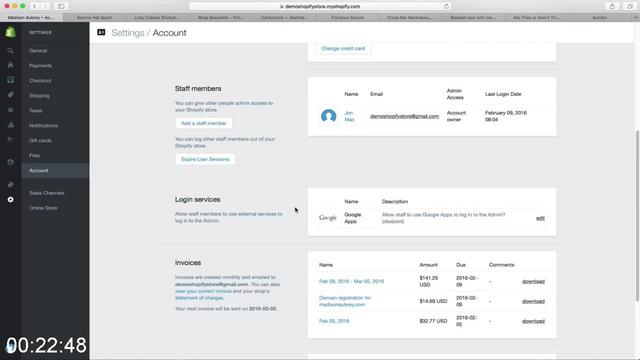Screen dimensions: 640x360
Task: Click the Settings breadcrumb link
Action: (128, 33)
